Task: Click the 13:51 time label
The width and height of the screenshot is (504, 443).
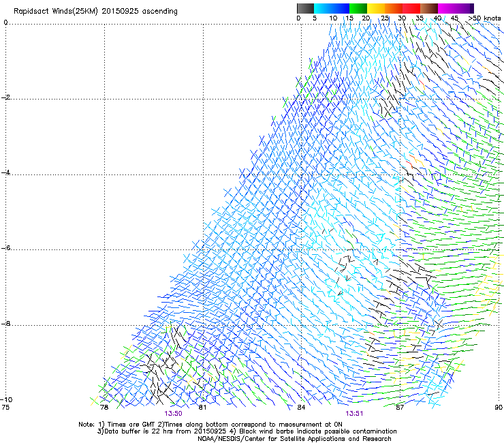Action: click(x=354, y=414)
